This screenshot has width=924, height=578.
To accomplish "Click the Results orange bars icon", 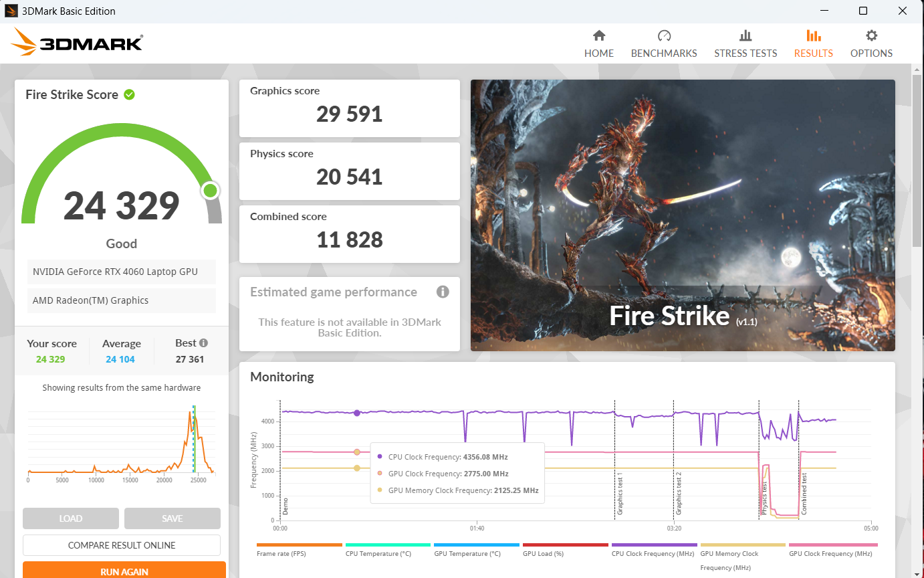I will coord(814,35).
